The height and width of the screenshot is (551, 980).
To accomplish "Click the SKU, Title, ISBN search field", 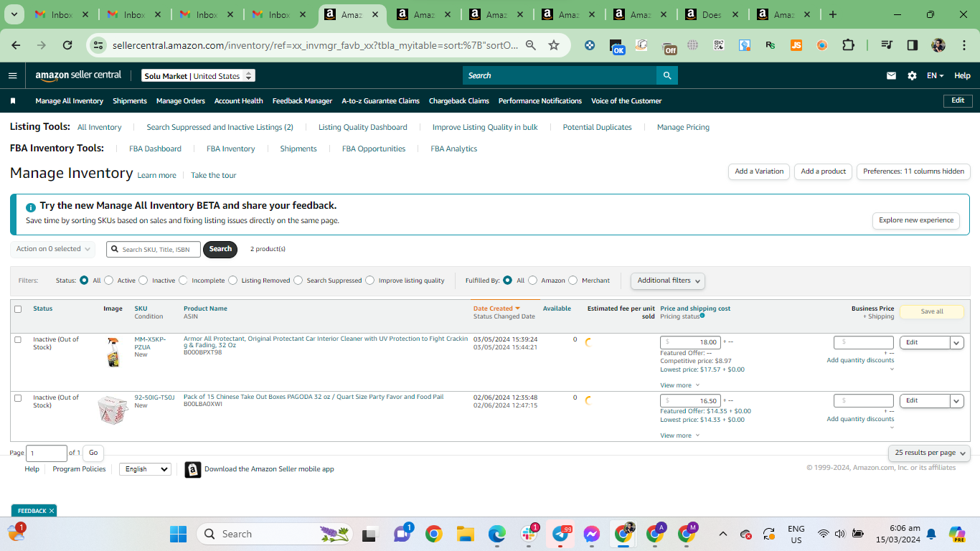I will tap(154, 249).
